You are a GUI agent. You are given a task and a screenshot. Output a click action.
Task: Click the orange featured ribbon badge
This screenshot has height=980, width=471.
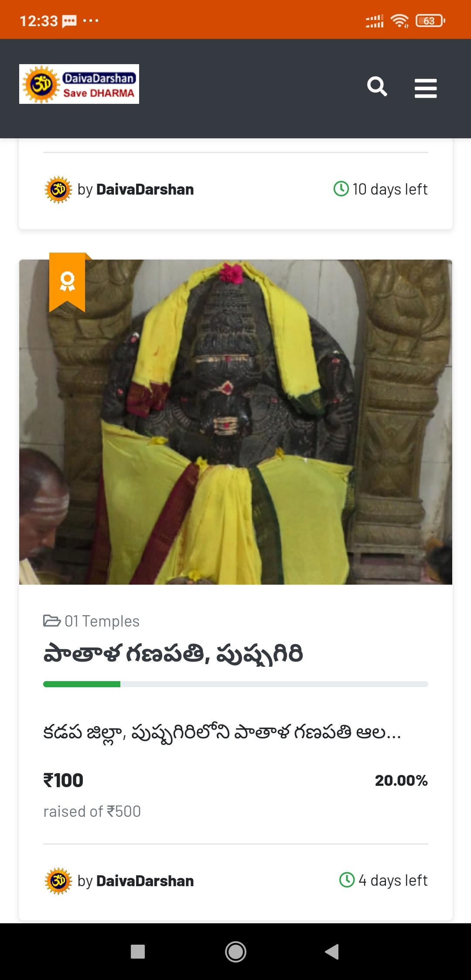(67, 282)
